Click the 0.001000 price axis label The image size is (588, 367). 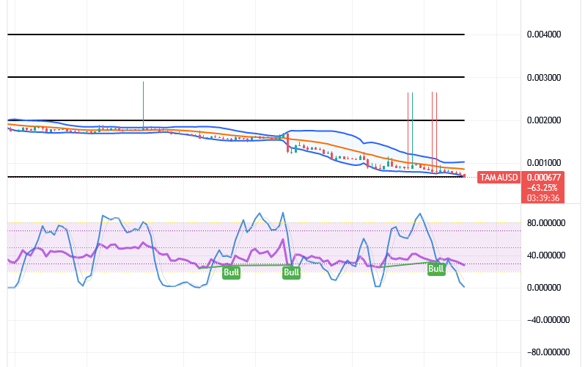click(544, 163)
